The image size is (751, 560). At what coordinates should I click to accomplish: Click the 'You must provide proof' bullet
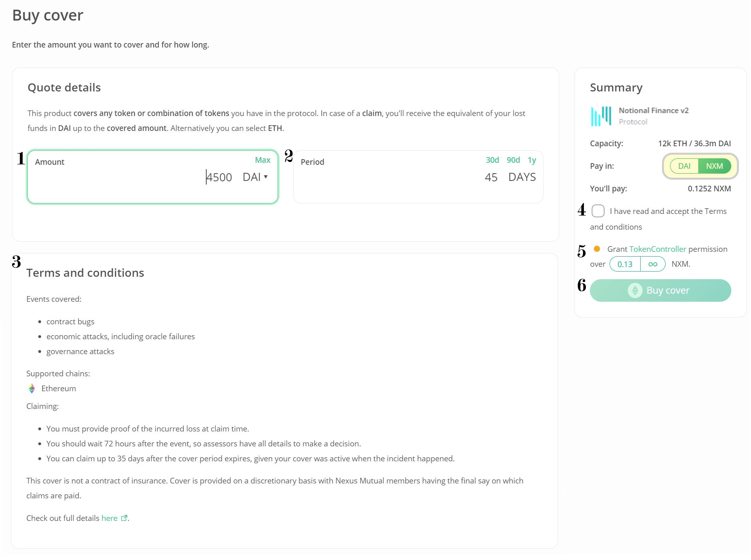(147, 429)
